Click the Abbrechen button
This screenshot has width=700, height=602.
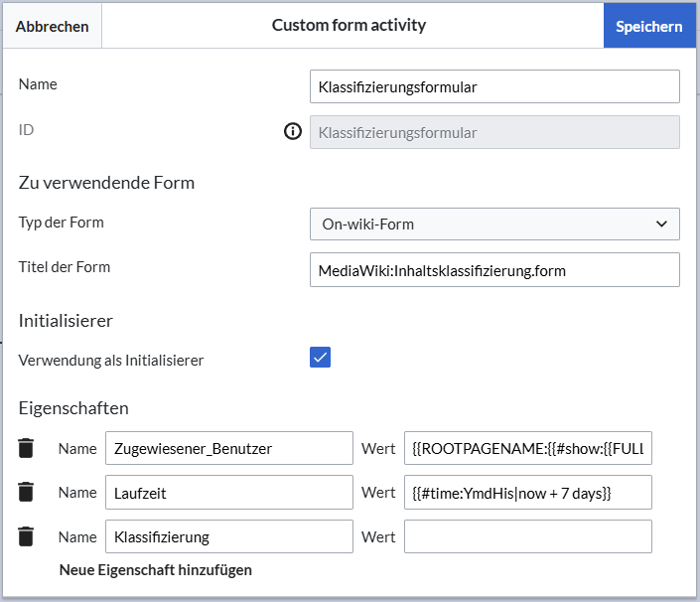tap(52, 27)
